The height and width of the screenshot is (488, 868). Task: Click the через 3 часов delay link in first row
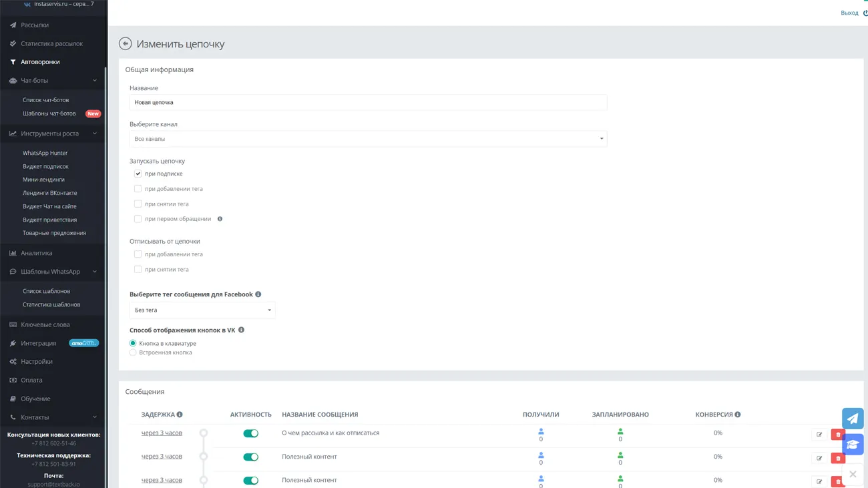click(162, 433)
